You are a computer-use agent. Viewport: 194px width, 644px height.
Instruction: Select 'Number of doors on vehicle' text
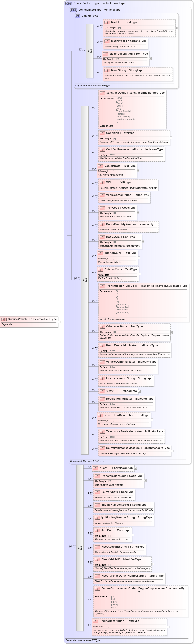[x=113, y=230]
